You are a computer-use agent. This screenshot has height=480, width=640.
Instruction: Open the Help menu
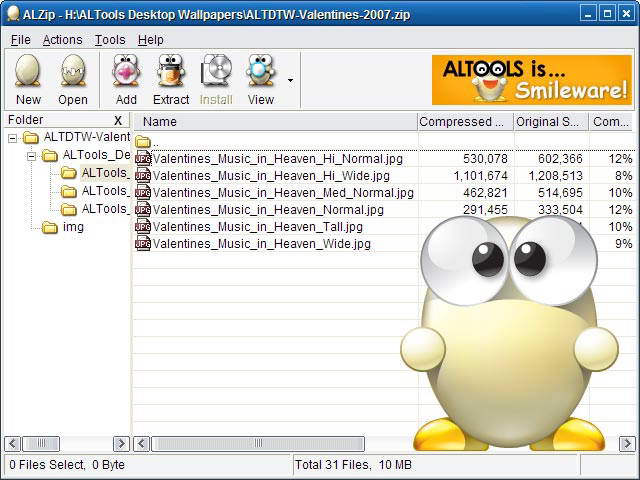click(151, 40)
